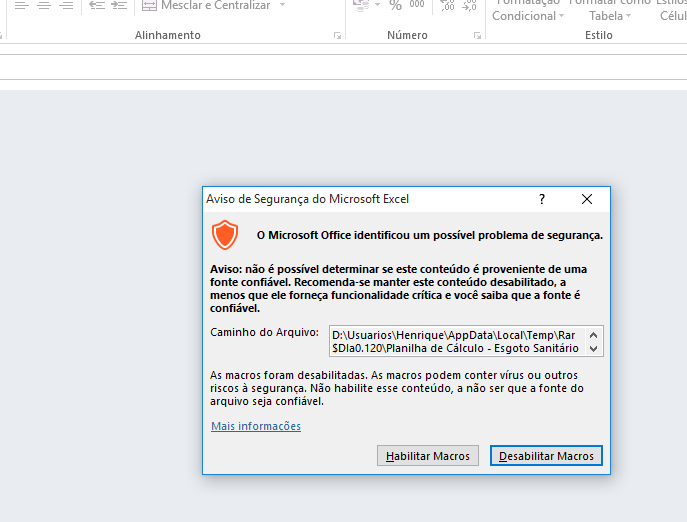The height and width of the screenshot is (522, 687).
Task: Center text alignment in ribbon
Action: pos(44,5)
